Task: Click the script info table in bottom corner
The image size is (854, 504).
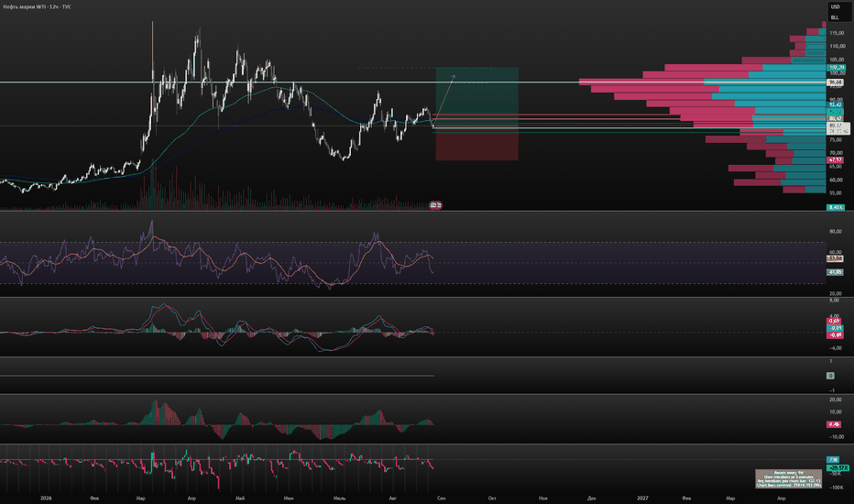Action: 788,478
